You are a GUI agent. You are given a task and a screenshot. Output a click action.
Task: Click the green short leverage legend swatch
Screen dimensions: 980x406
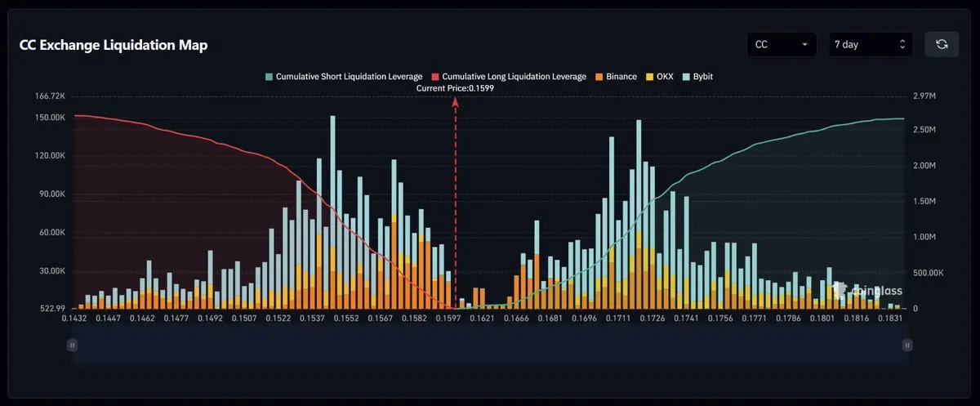click(x=269, y=76)
